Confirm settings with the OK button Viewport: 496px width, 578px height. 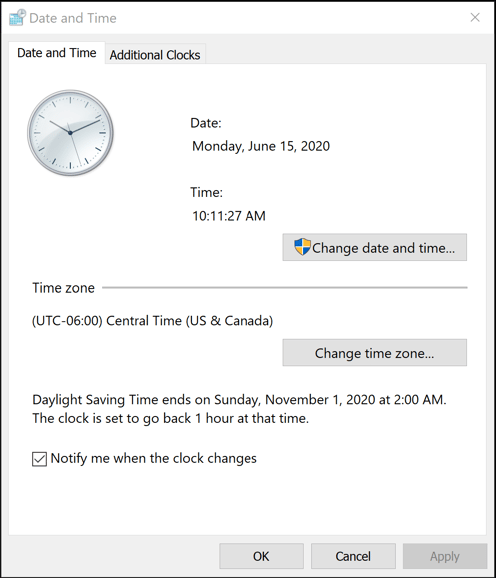pos(261,556)
